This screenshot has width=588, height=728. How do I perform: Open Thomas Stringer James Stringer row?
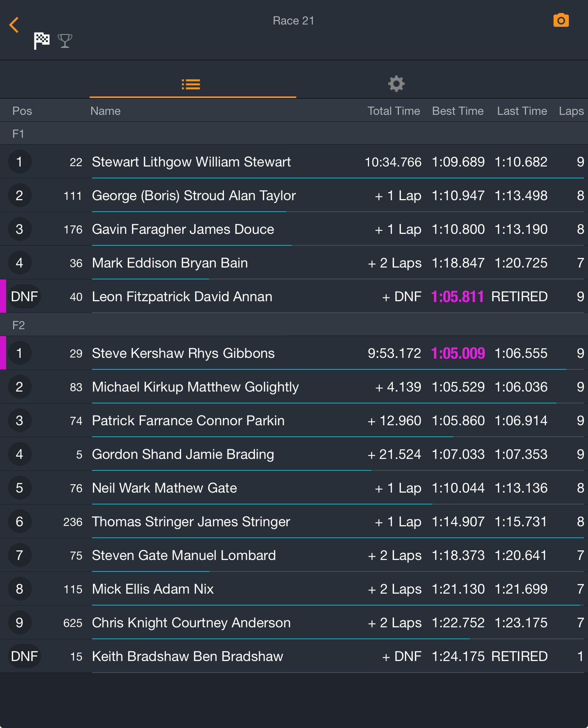click(x=294, y=522)
